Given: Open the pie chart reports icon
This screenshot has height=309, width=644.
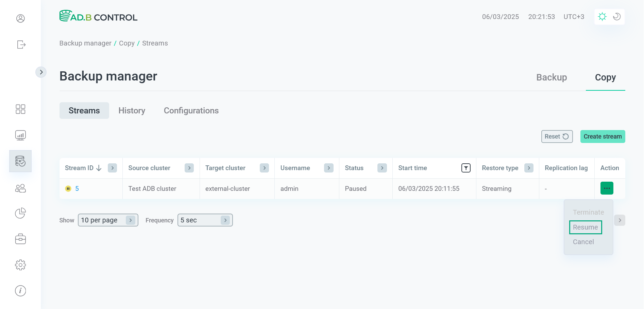Looking at the screenshot, I should coord(20,213).
